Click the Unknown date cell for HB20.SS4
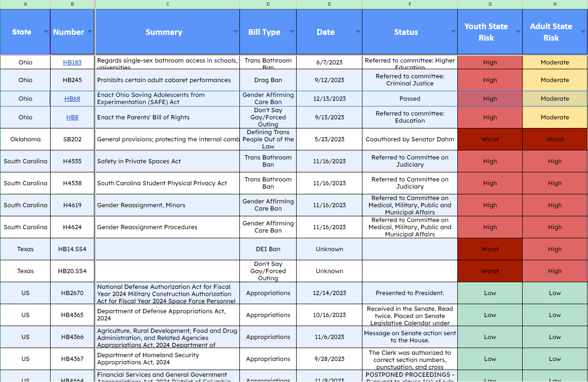 coord(329,271)
